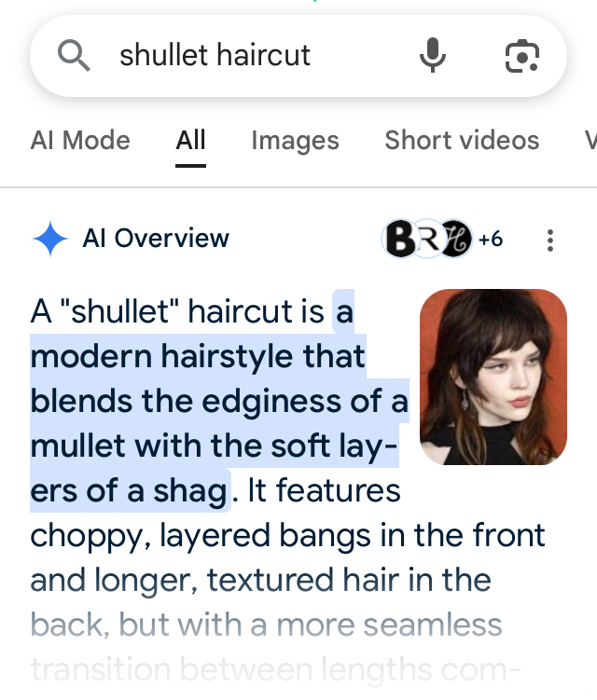Click the R source favicon

click(x=427, y=239)
